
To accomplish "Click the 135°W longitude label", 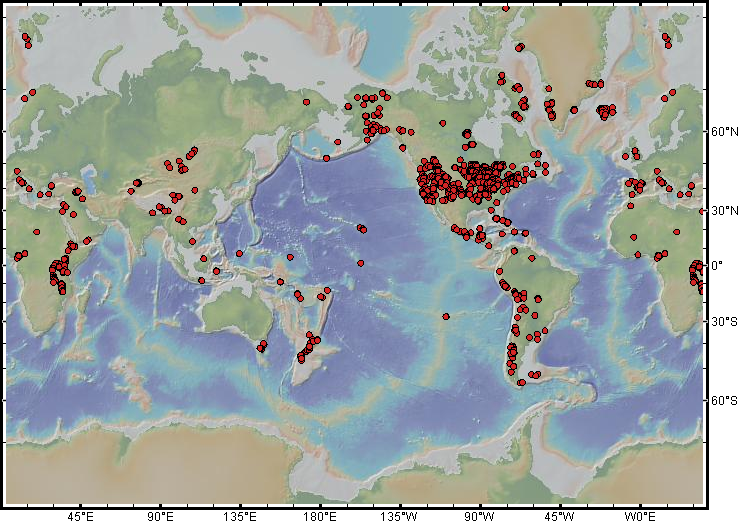I will (400, 517).
